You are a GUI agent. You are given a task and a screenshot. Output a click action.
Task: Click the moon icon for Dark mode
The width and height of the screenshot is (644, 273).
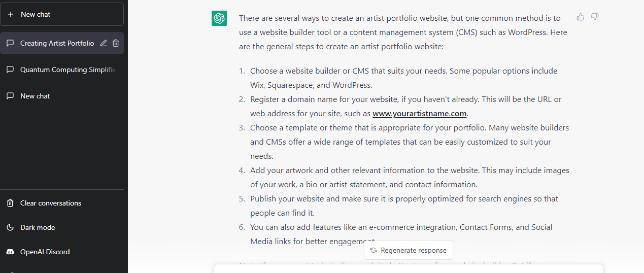10,227
